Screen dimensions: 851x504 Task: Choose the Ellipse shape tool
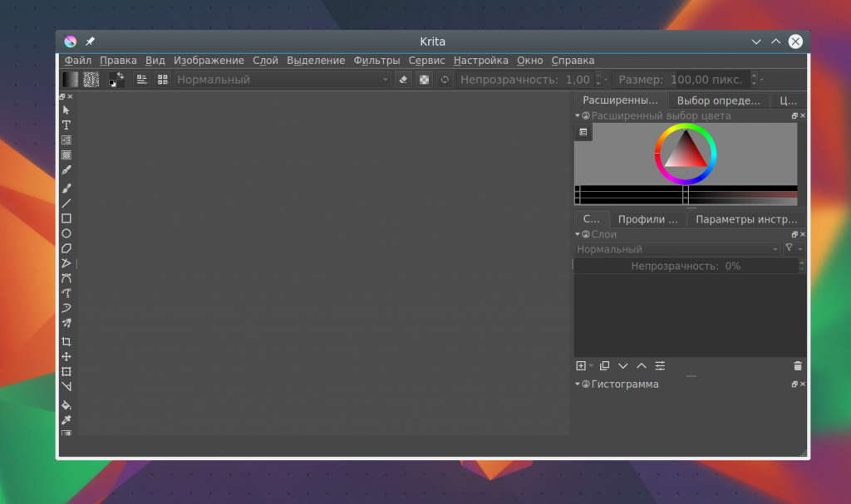[x=66, y=233]
